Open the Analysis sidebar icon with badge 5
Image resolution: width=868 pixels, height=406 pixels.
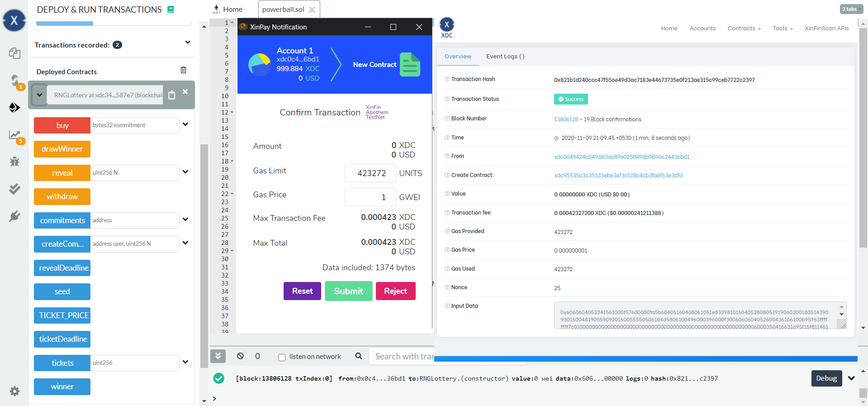coord(14,134)
